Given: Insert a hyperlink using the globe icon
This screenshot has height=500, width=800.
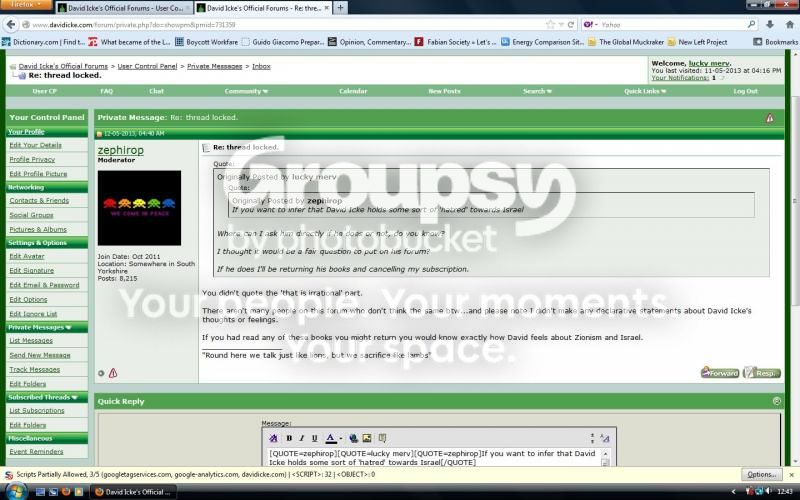Looking at the screenshot, I should (353, 438).
